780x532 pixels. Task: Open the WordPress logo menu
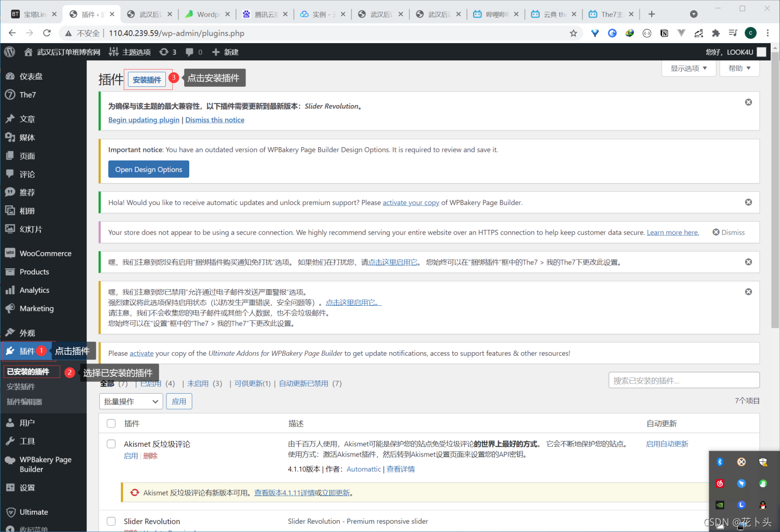pos(9,52)
